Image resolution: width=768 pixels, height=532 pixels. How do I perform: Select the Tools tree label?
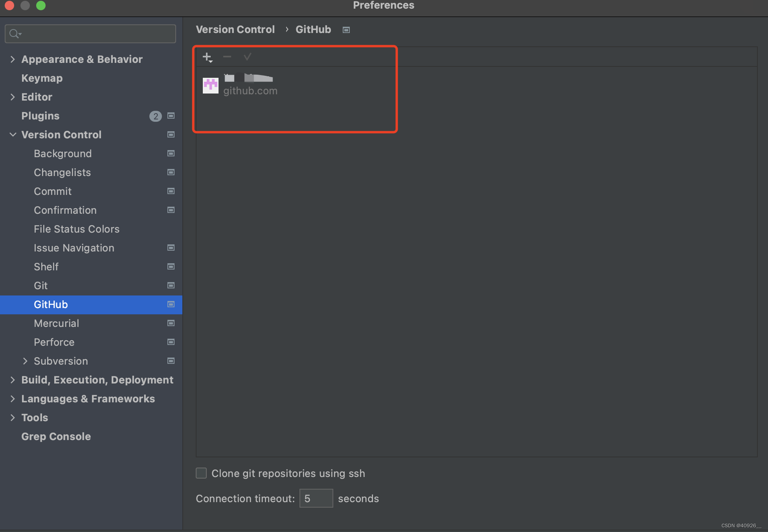point(35,418)
